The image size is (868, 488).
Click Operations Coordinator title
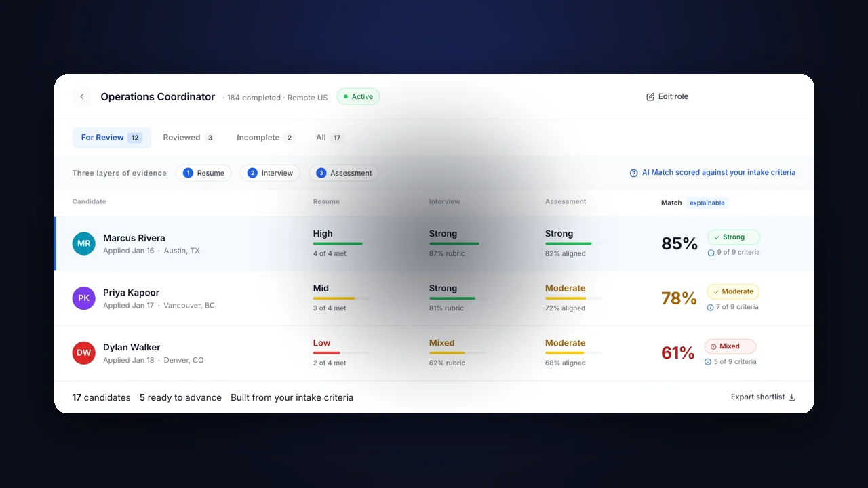point(158,97)
